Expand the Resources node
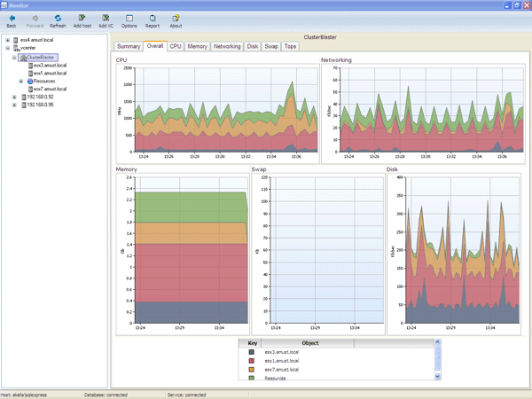 pos(21,82)
